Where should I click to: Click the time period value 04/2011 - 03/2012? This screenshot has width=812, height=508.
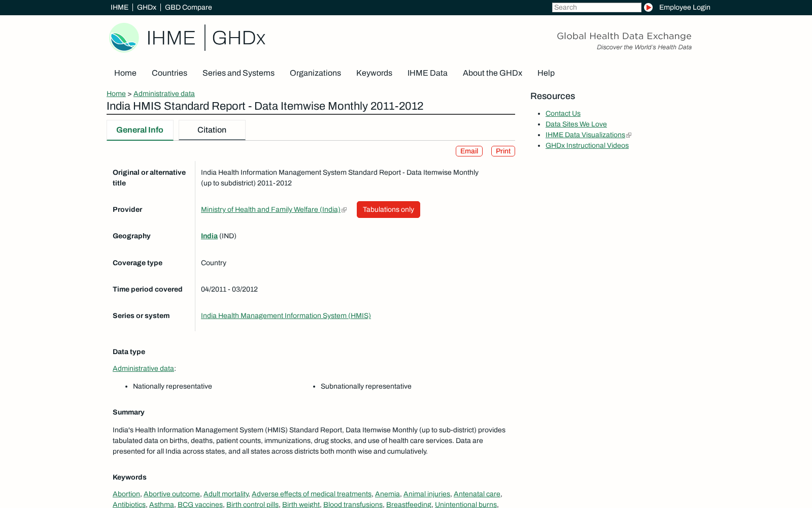tap(229, 289)
